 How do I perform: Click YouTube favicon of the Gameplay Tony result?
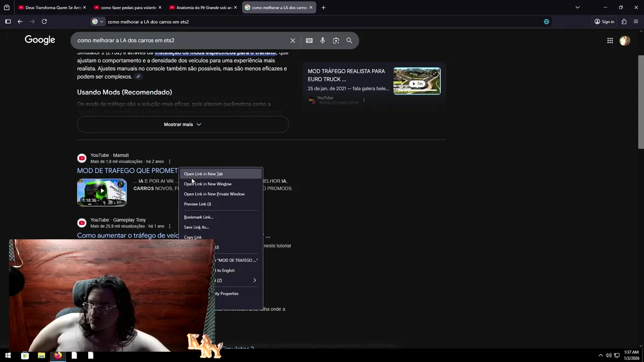(82, 223)
